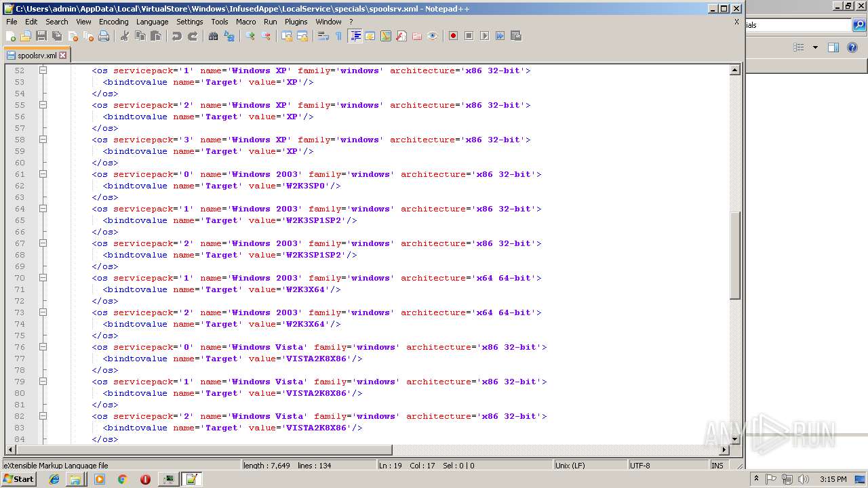Open the File menu
The image size is (868, 488).
(x=12, y=22)
